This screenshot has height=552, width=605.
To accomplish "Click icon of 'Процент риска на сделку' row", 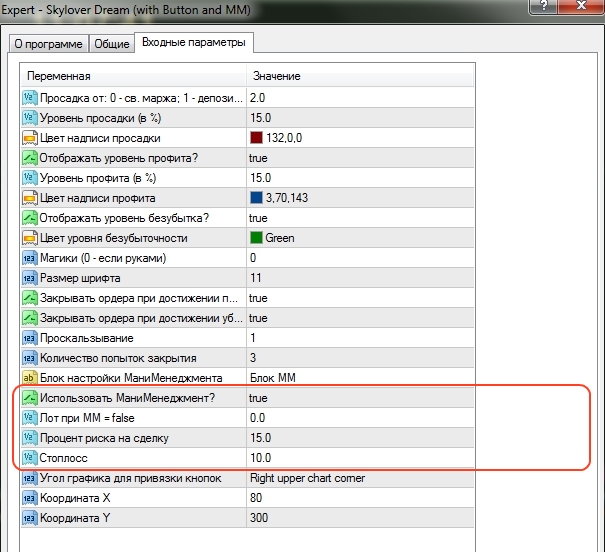I will tap(30, 438).
